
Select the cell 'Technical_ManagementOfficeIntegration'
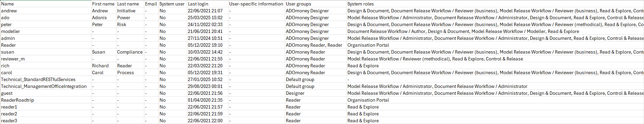pyautogui.click(x=46, y=86)
